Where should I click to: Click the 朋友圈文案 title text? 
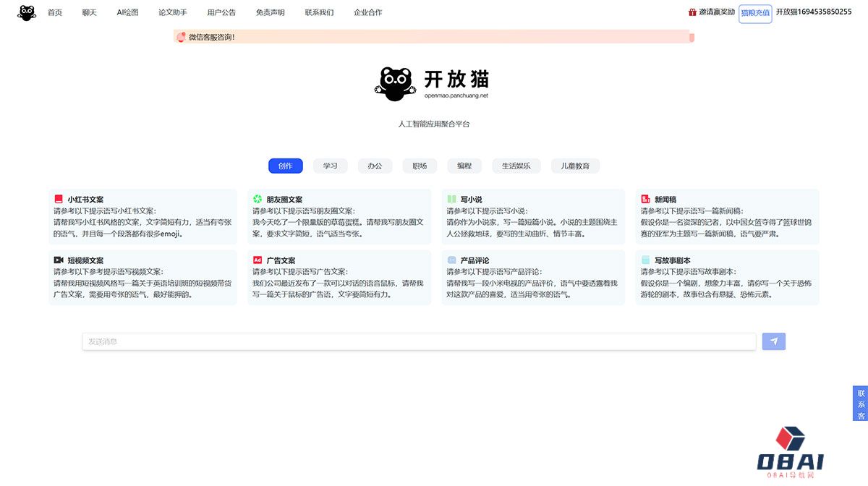[284, 200]
